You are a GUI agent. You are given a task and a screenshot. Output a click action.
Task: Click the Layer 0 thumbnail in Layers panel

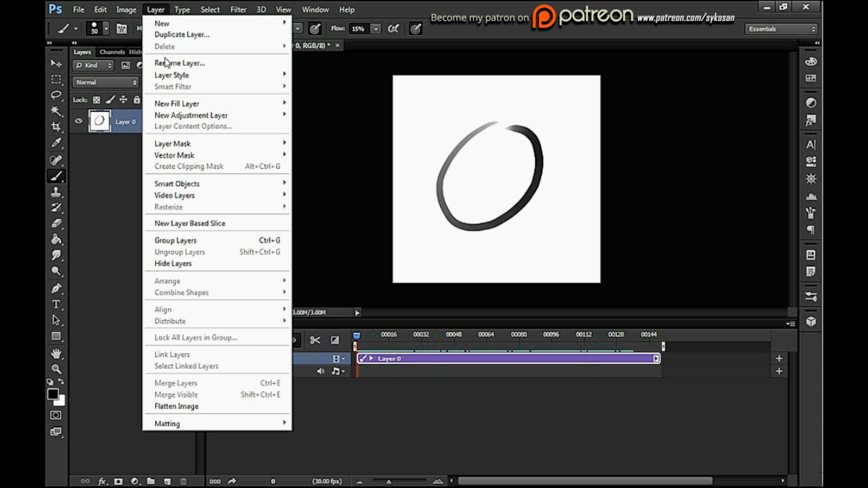click(99, 121)
